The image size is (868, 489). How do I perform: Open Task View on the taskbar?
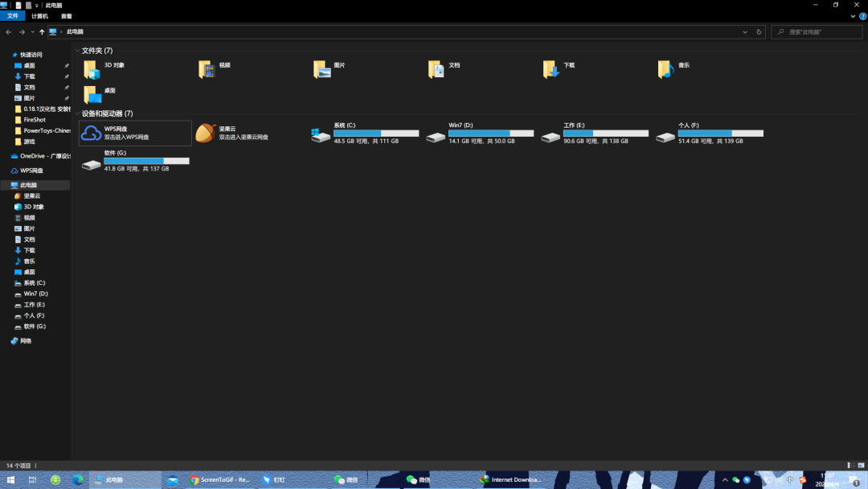tap(32, 479)
